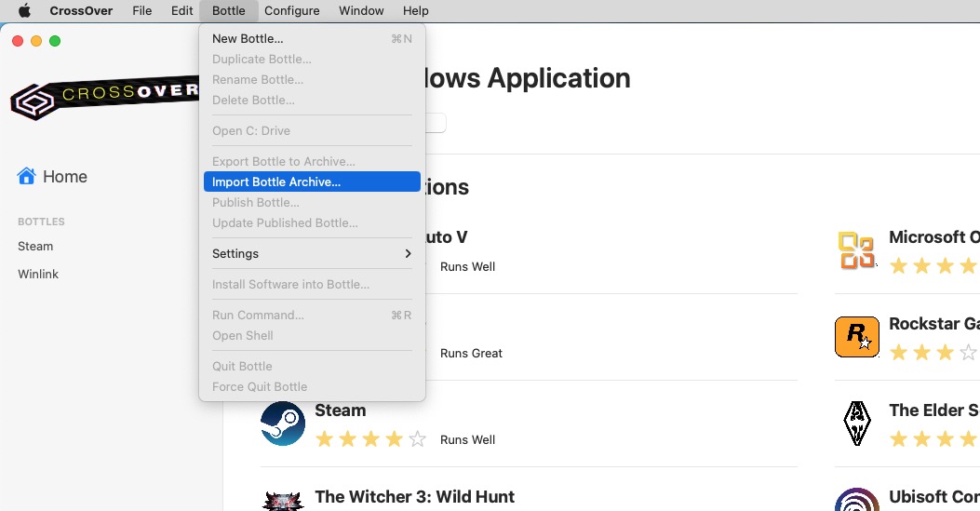Open the Help menu
Screen dimensions: 980x511
tap(415, 11)
